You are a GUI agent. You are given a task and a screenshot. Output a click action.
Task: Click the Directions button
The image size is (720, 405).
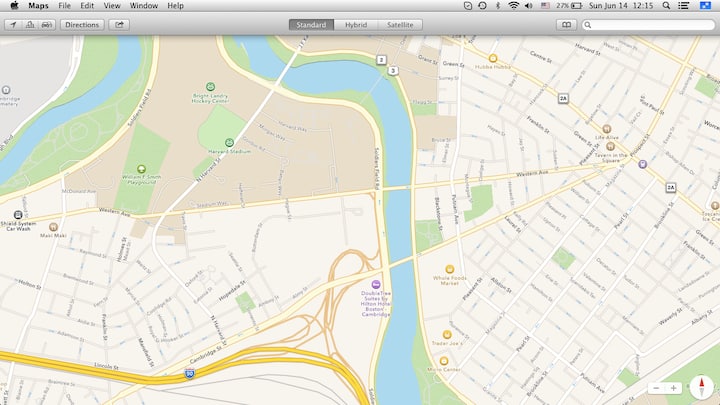tap(82, 24)
